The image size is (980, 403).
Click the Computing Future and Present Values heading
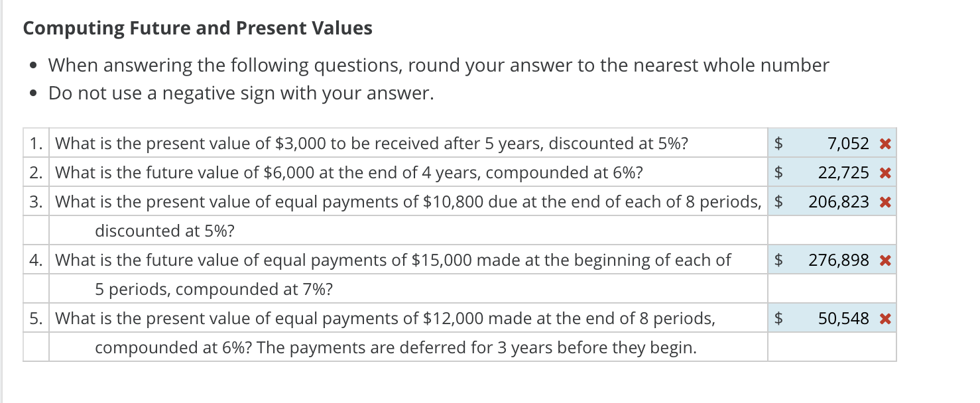197,28
